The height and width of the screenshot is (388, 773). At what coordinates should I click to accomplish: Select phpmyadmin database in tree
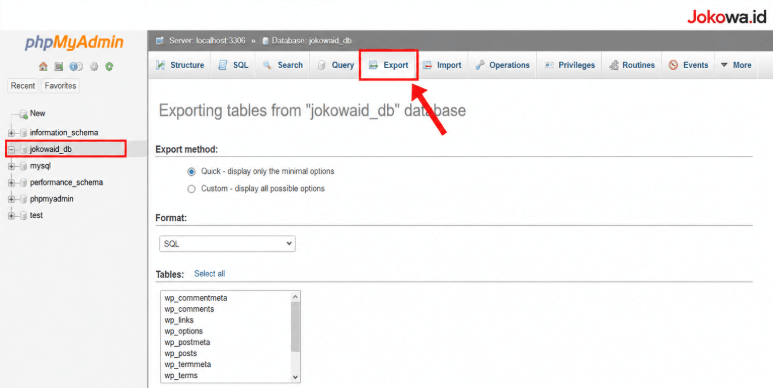pos(51,199)
